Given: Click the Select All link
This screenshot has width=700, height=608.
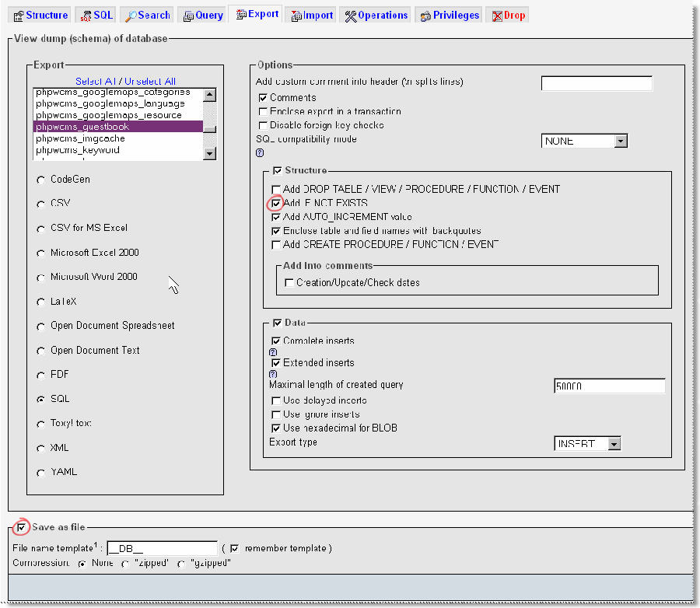Looking at the screenshot, I should pos(96,82).
